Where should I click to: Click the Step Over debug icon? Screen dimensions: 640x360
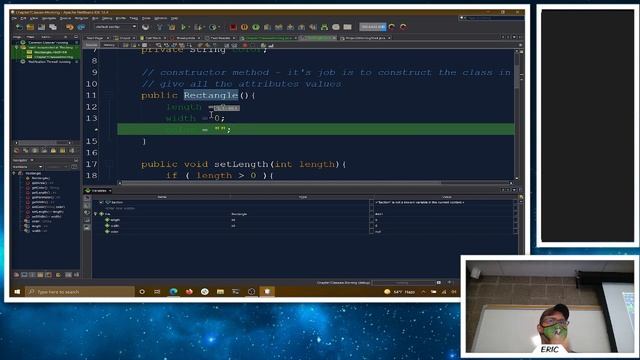coord(267,27)
